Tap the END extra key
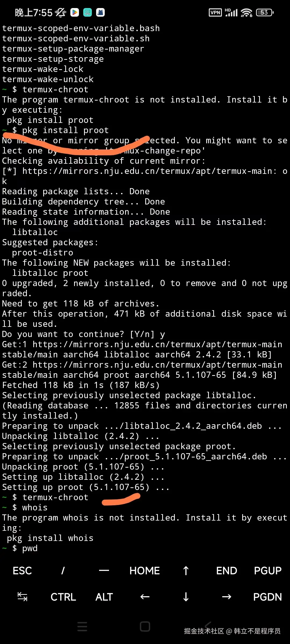This screenshot has height=644, width=290. tap(227, 571)
